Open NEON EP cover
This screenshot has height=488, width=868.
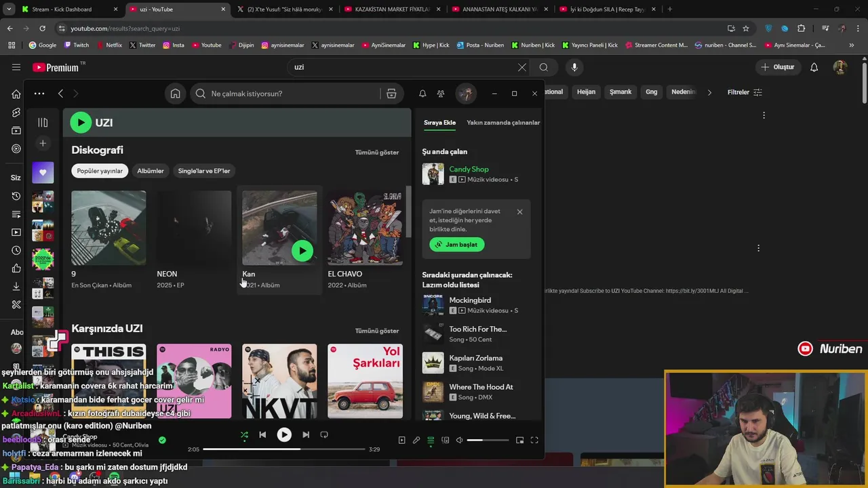194,228
